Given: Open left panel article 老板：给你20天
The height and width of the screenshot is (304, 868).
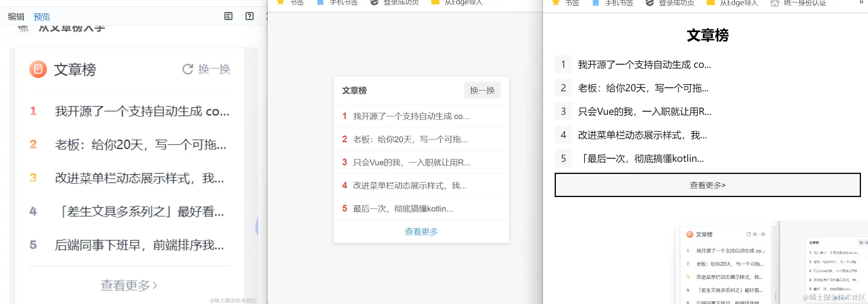Looking at the screenshot, I should (x=140, y=145).
